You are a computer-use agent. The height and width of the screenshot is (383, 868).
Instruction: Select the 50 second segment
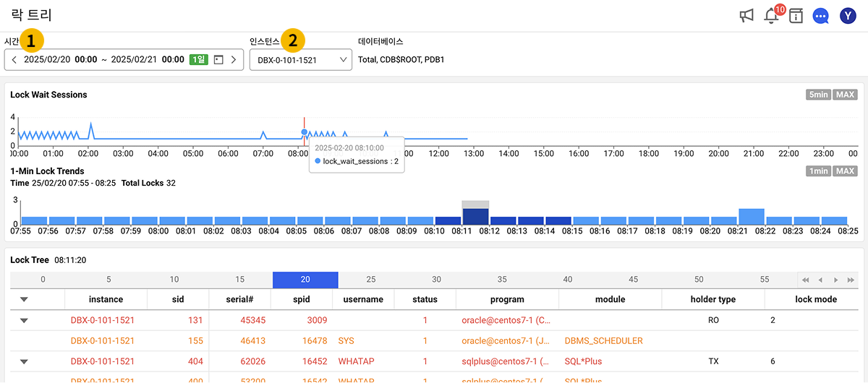pos(699,280)
